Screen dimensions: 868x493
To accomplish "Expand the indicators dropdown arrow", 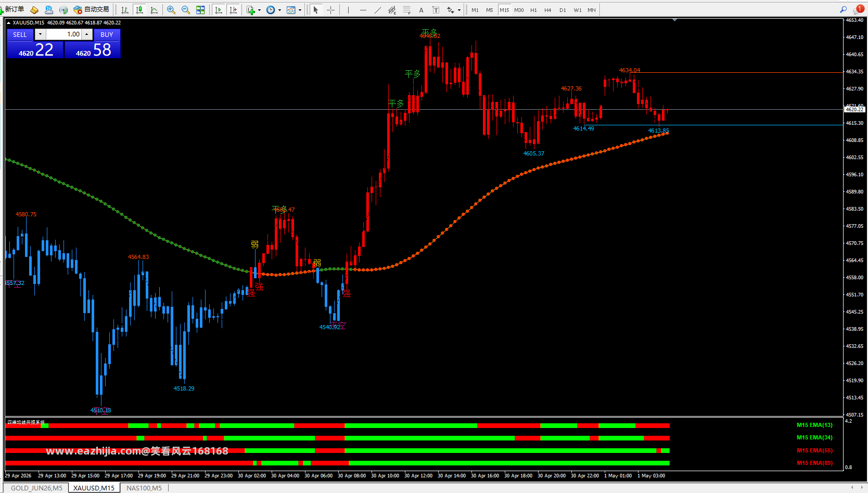I will pyautogui.click(x=259, y=10).
